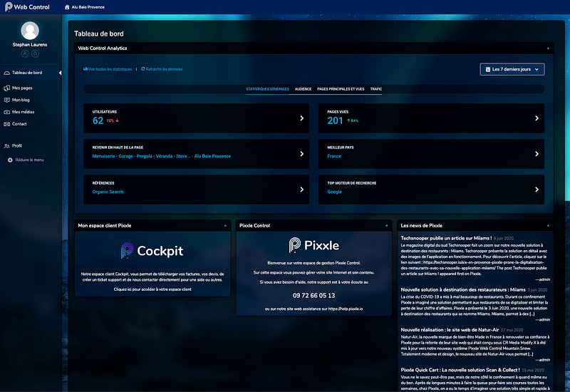Click the Web Control logo icon
This screenshot has height=392, width=570.
point(9,6)
